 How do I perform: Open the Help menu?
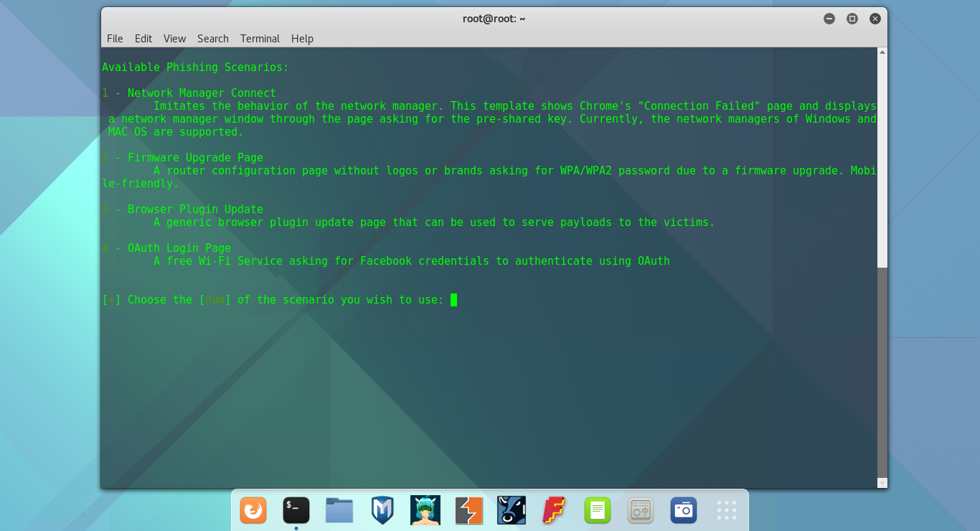click(302, 39)
